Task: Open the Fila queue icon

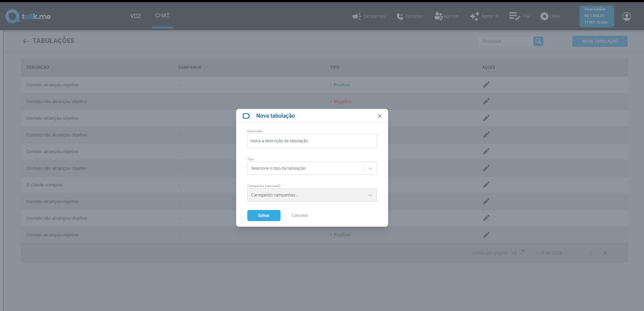Action: 514,16
